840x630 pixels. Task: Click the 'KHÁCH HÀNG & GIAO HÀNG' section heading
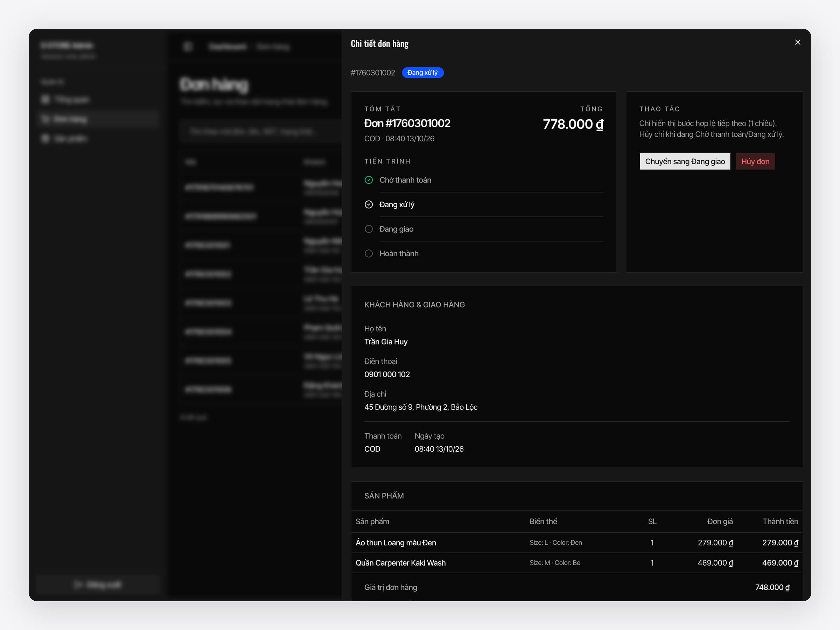pos(414,304)
